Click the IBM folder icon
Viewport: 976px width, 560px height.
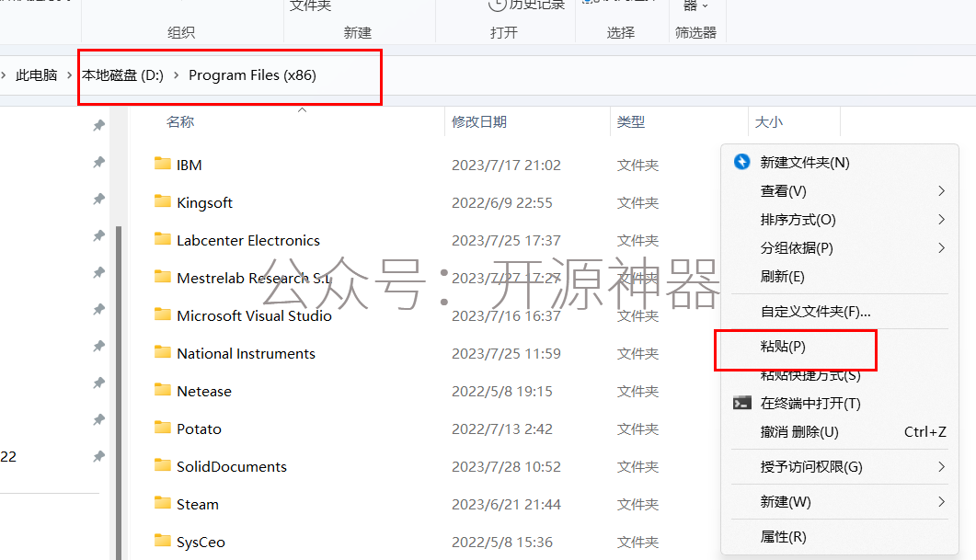point(163,164)
